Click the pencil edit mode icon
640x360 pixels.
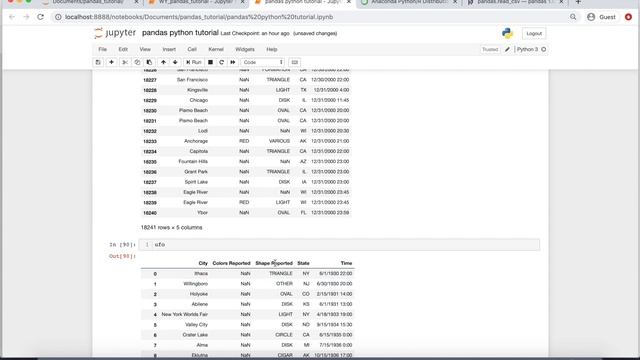(507, 49)
